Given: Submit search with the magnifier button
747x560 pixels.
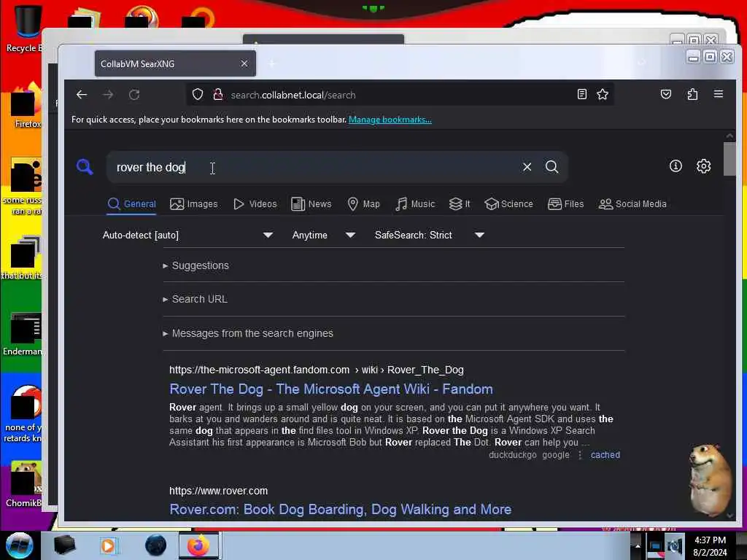Looking at the screenshot, I should tap(551, 167).
